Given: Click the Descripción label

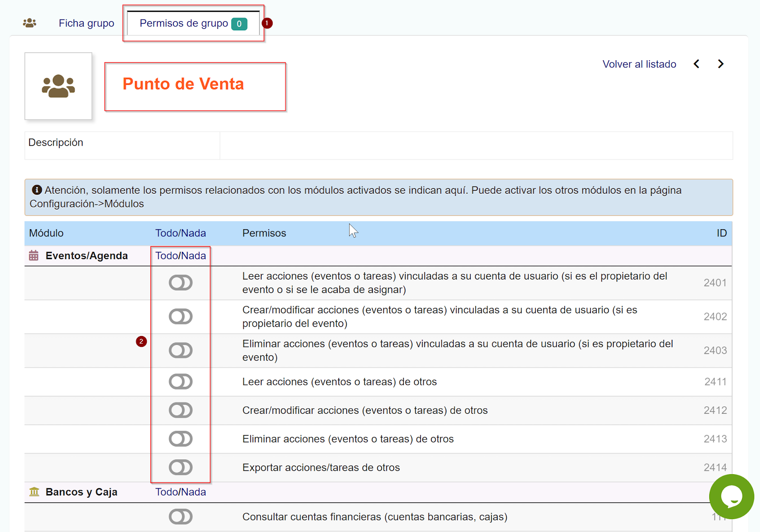Looking at the screenshot, I should pyautogui.click(x=56, y=142).
